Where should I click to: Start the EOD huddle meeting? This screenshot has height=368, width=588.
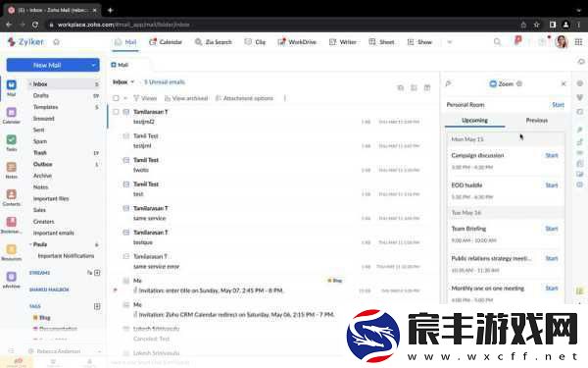click(x=552, y=185)
